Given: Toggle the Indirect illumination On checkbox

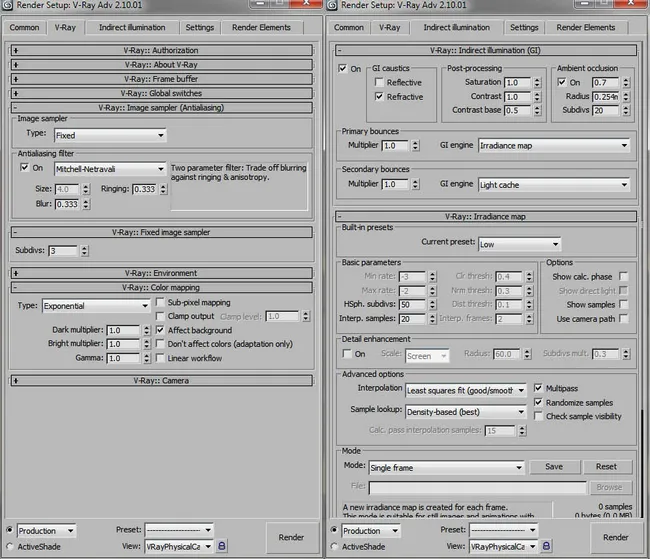Looking at the screenshot, I should 342,68.
